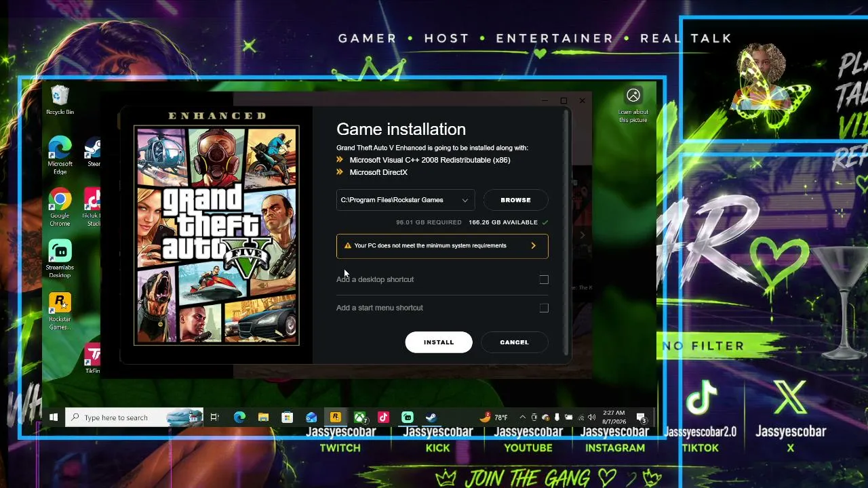
Task: Open File Explorer from the taskbar
Action: (263, 418)
